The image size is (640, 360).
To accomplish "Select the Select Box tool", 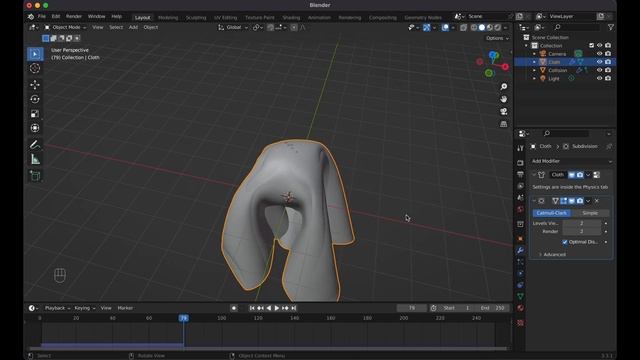I will click(35, 54).
